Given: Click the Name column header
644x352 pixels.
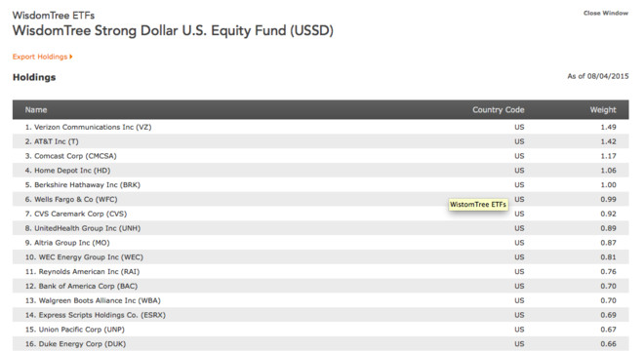Looking at the screenshot, I should coord(36,110).
